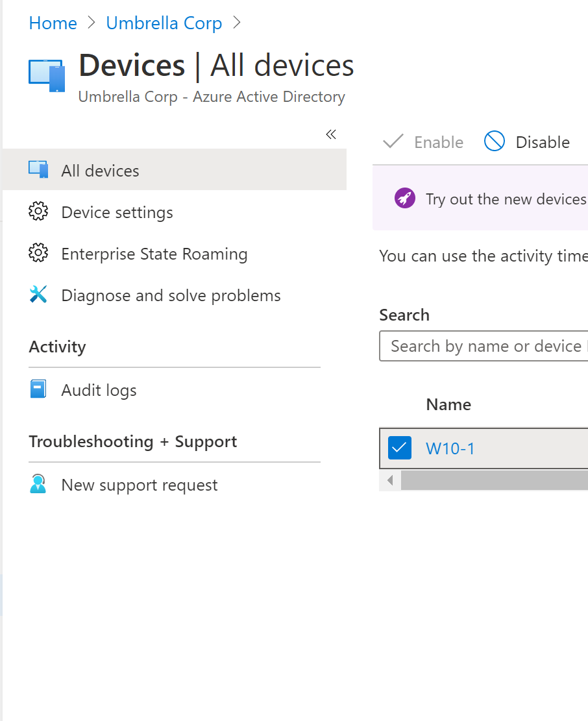588x721 pixels.
Task: Click the Troubleshooting + Support heading
Action: point(133,441)
